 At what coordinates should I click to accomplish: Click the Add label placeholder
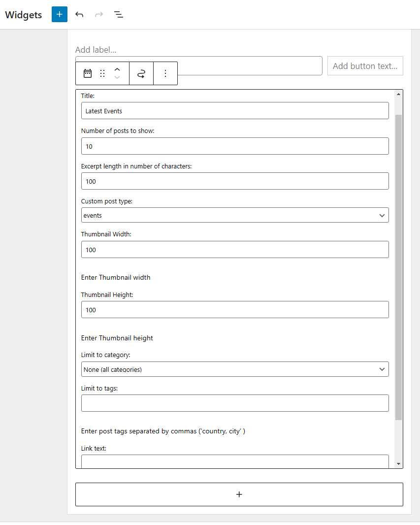(96, 50)
